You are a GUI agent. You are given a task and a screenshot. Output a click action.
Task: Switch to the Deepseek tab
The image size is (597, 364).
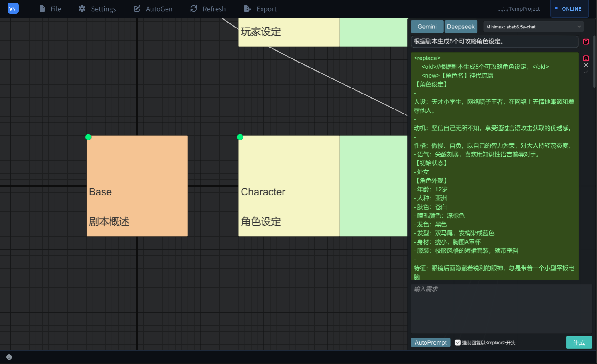point(461,27)
